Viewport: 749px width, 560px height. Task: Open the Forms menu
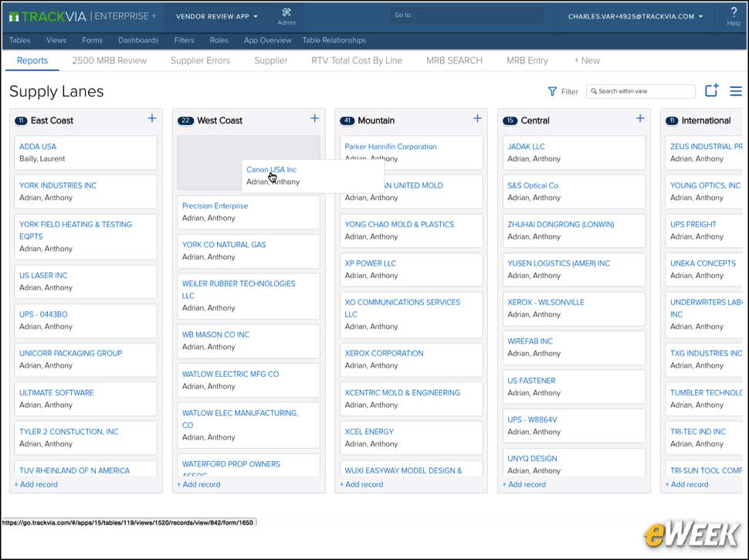[x=92, y=40]
